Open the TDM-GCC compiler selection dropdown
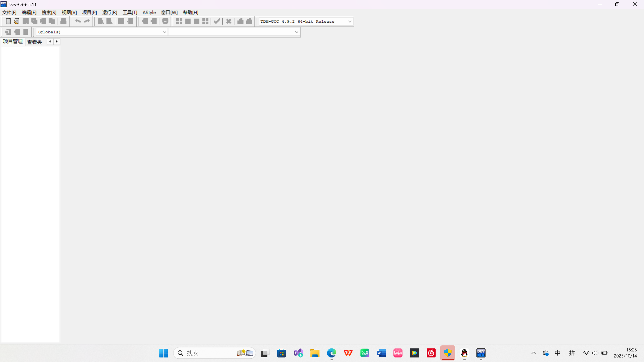This screenshot has height=362, width=644. (350, 22)
